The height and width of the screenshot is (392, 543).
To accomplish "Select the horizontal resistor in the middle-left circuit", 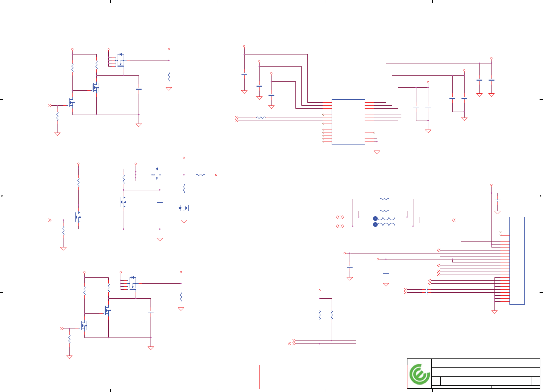I will [x=201, y=175].
